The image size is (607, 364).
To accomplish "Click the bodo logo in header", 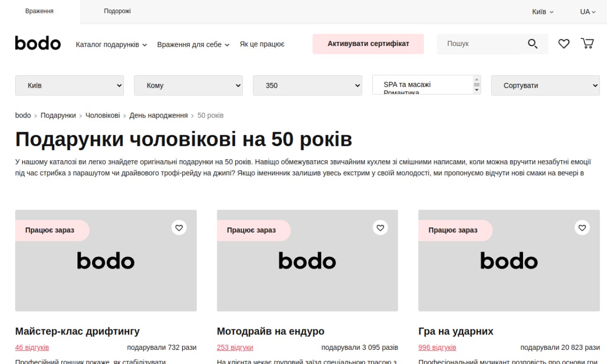I will click(x=38, y=43).
